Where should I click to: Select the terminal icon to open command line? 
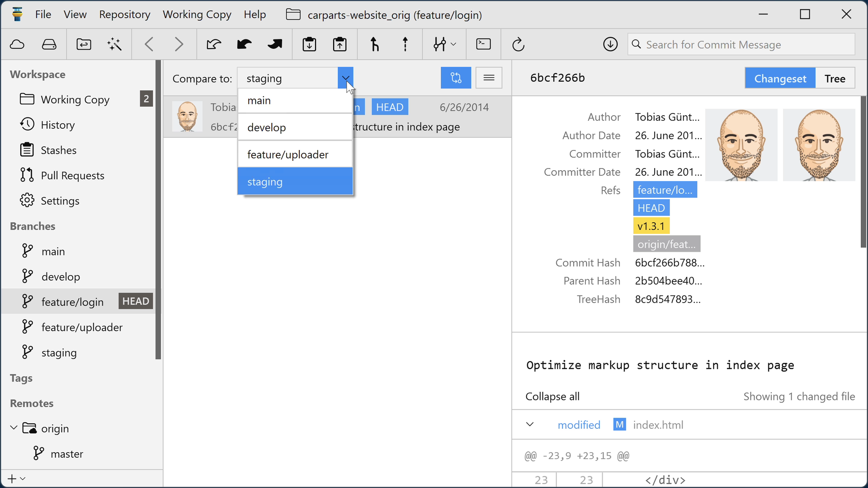[483, 44]
